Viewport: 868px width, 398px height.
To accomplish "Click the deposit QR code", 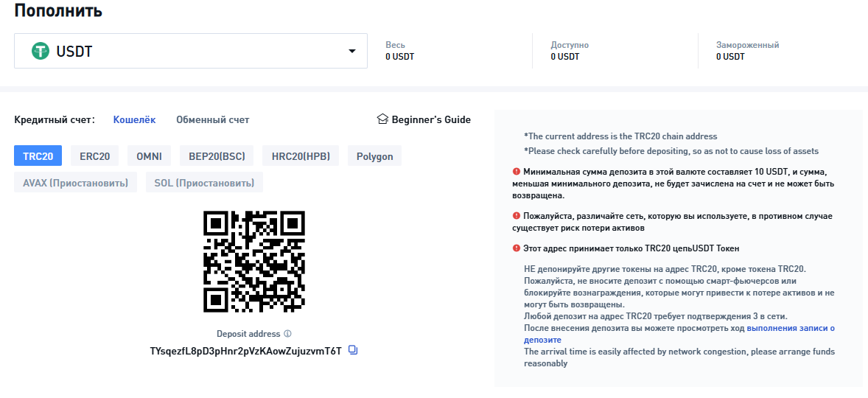I will point(254,262).
